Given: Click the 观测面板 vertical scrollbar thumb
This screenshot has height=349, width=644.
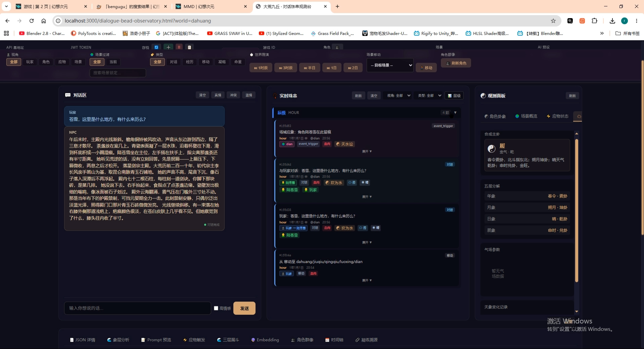Looking at the screenshot, I should coord(577,210).
